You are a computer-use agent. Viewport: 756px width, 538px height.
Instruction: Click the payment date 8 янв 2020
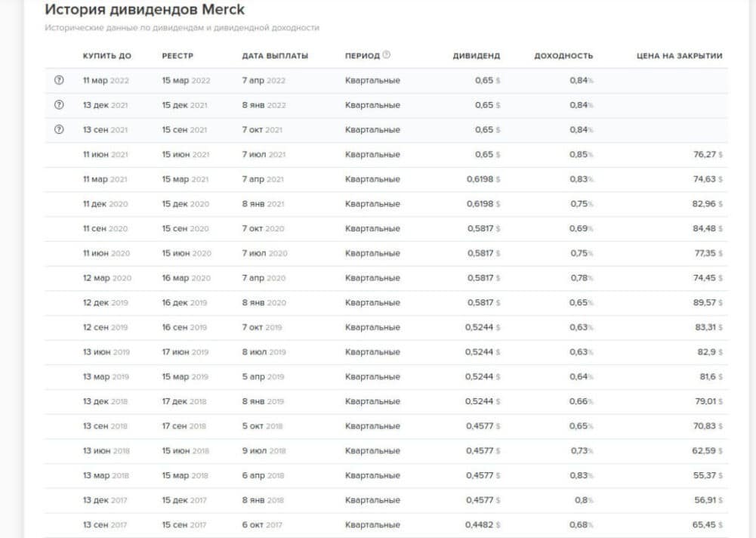264,303
